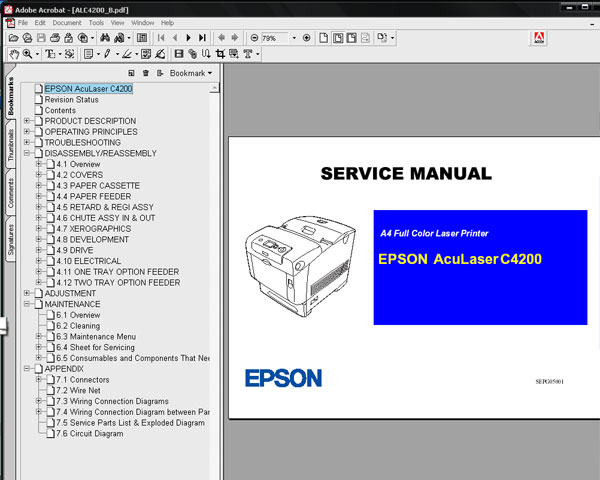Select the EPSON AcuLaser C4200 bookmark
Image resolution: width=600 pixels, height=480 pixels.
[x=88, y=89]
